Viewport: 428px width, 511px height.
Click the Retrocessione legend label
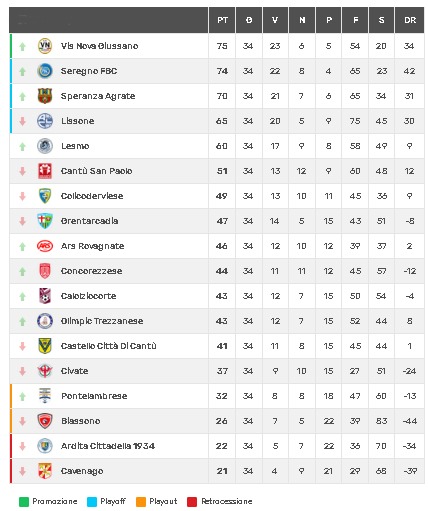click(x=227, y=501)
